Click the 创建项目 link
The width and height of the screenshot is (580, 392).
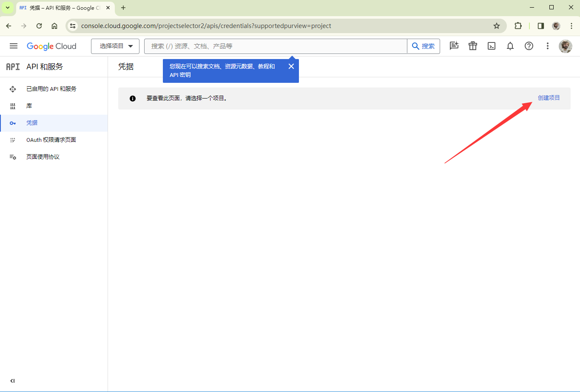coord(549,98)
